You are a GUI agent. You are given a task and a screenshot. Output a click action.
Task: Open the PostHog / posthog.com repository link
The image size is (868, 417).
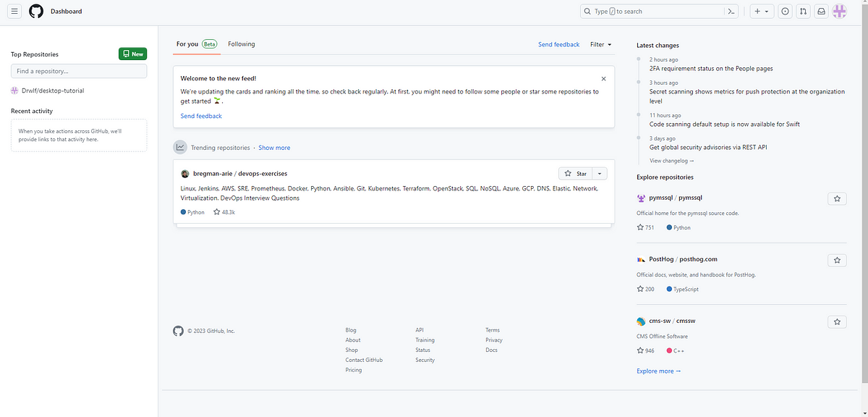click(x=684, y=259)
